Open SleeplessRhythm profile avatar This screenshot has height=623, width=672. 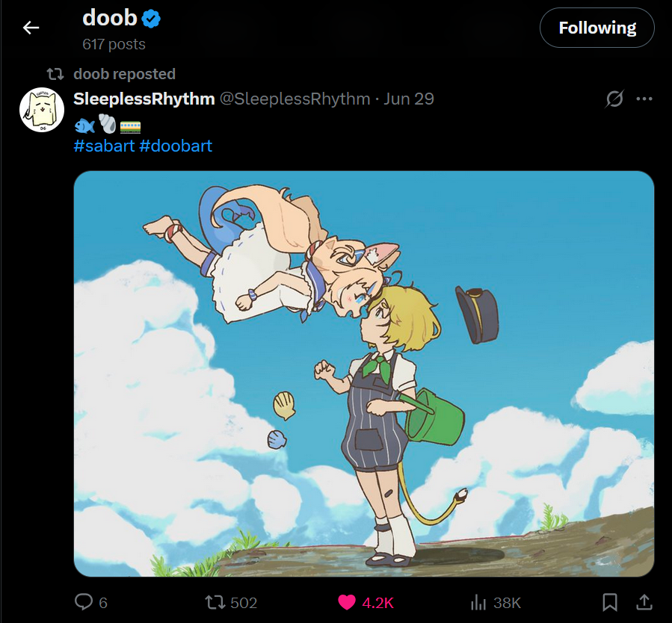pyautogui.click(x=41, y=110)
